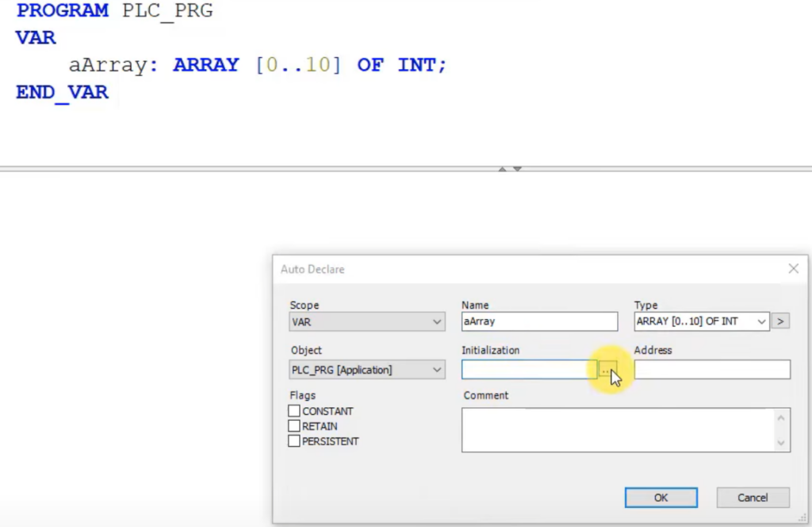Confirm declaration with the OK button
Screen dimensions: 812x527
point(661,498)
